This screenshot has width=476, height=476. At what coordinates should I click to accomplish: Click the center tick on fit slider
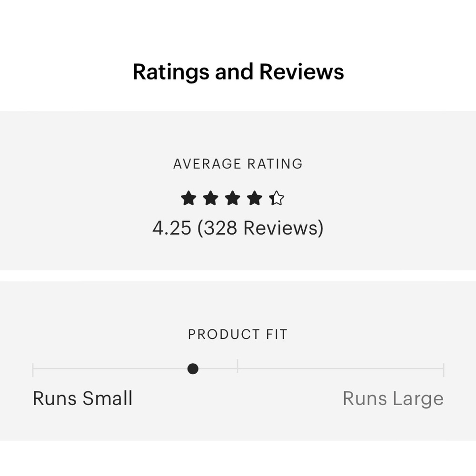(x=238, y=367)
